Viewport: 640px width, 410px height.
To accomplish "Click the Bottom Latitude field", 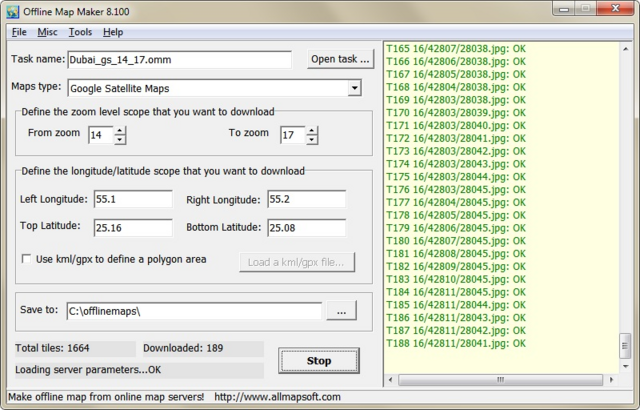I will click(307, 228).
